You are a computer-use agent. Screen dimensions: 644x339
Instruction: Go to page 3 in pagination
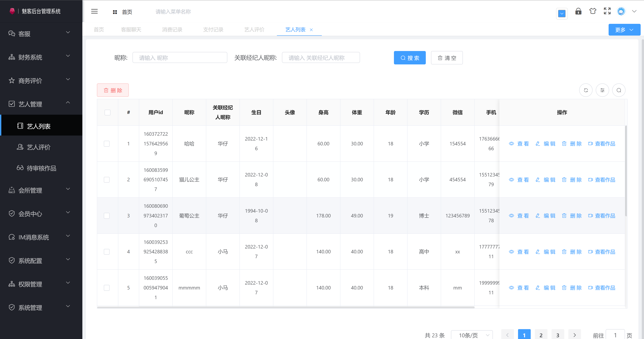558,335
